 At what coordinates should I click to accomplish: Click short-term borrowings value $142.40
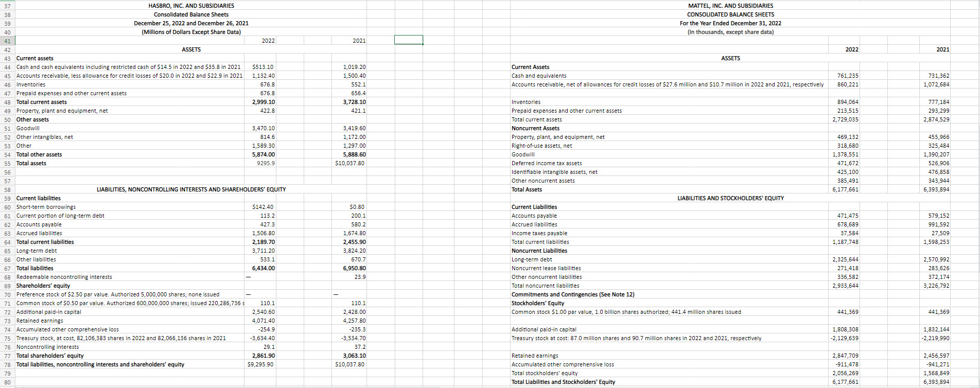click(x=263, y=207)
